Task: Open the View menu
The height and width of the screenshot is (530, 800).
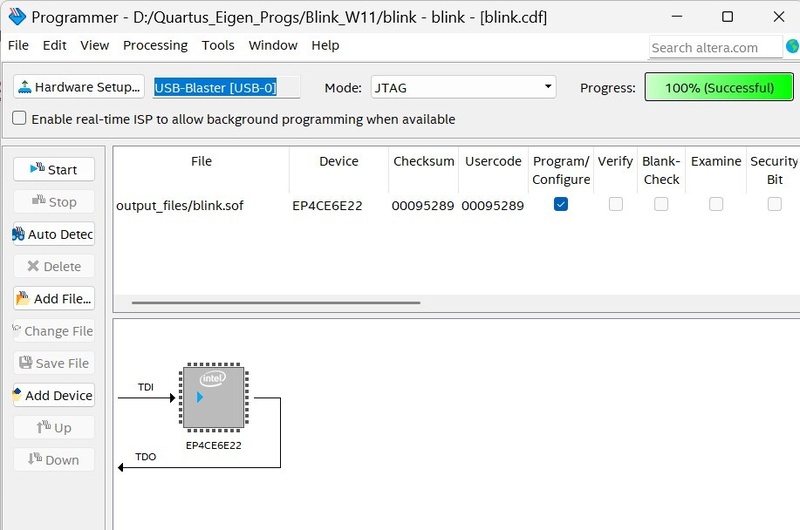Action: [x=94, y=45]
